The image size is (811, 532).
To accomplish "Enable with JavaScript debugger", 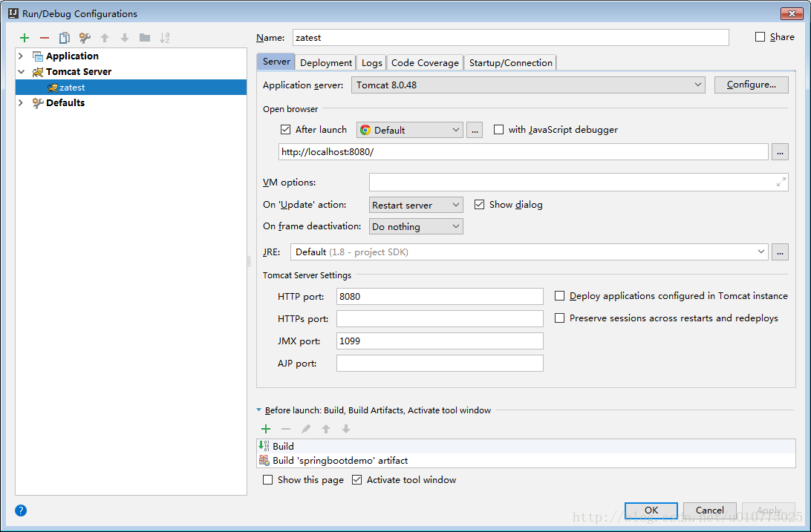I will [498, 130].
